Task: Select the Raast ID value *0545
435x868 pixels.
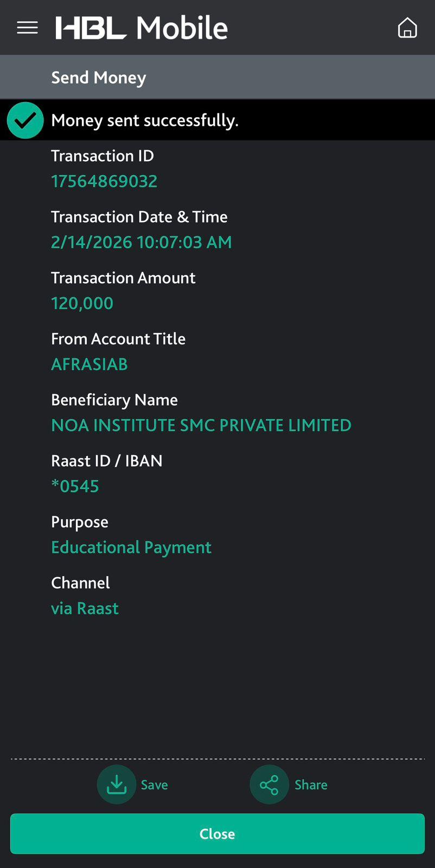Action: point(75,486)
